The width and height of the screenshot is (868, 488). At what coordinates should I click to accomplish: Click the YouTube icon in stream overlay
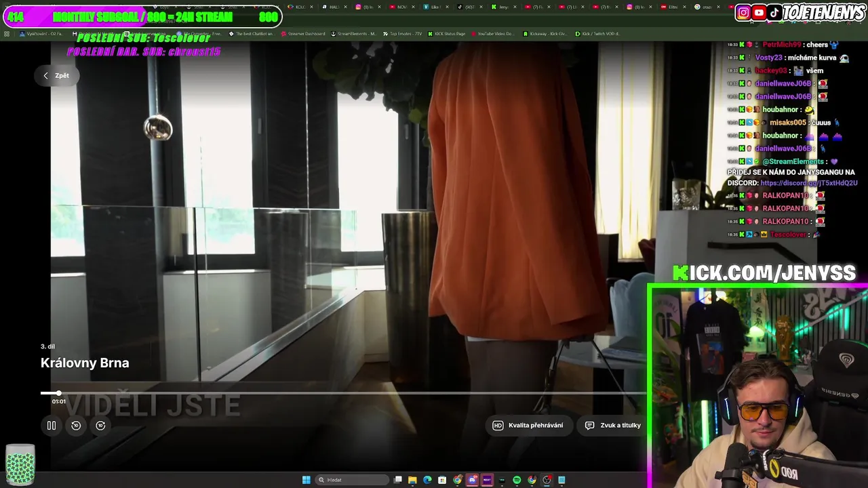pyautogui.click(x=759, y=12)
